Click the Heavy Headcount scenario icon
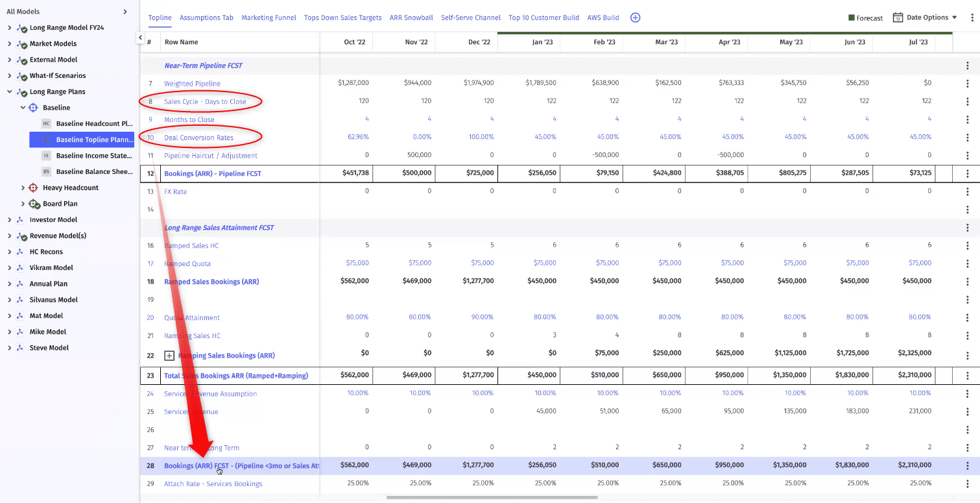 [x=34, y=188]
